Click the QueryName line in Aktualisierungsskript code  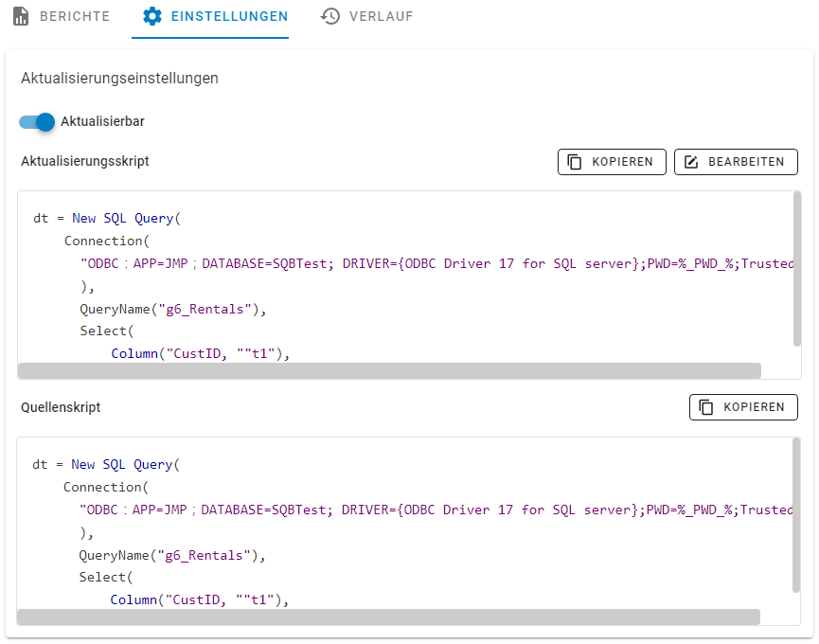[172, 309]
